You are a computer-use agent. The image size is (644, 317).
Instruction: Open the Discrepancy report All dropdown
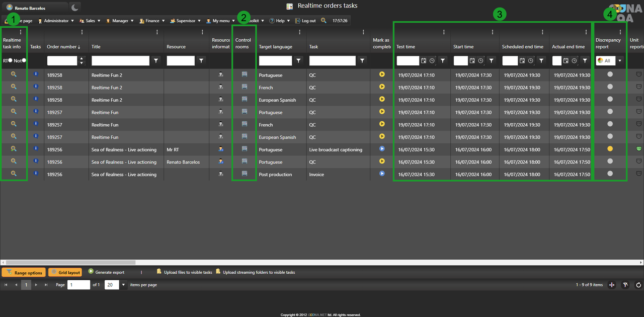tap(620, 60)
